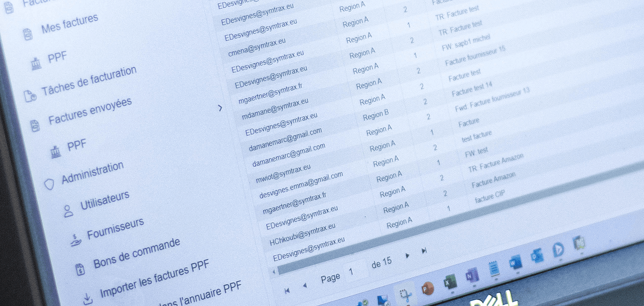Open the Utilisateurs person icon
The image size is (644, 306).
[68, 211]
